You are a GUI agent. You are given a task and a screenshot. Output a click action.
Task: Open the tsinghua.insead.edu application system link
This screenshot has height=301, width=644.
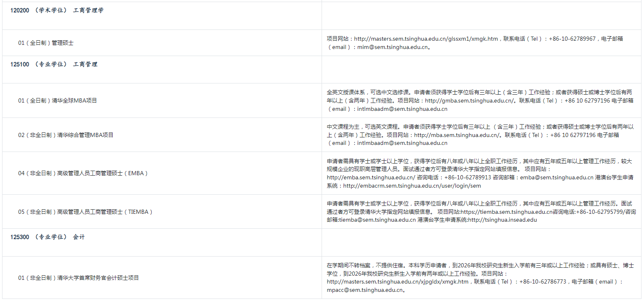coord(502,220)
